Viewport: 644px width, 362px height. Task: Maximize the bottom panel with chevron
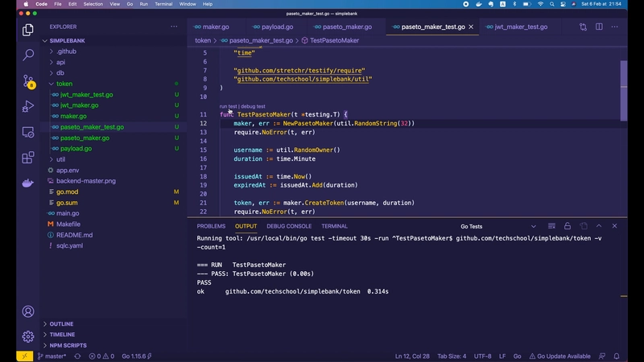pyautogui.click(x=599, y=226)
